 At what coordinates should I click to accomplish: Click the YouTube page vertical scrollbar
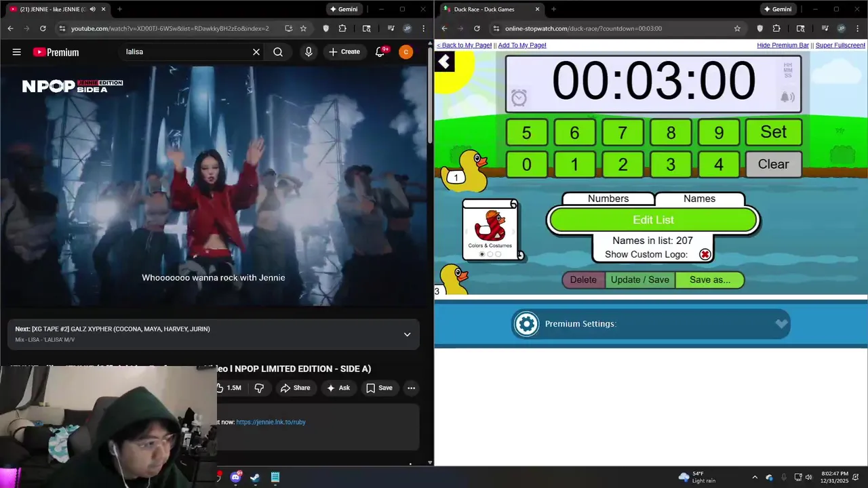(430, 95)
